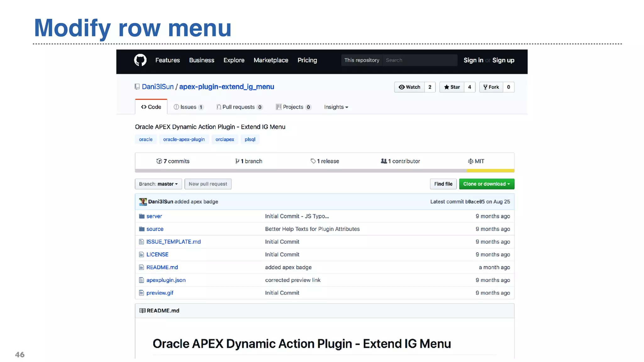Click 1 release link
Viewport: 644px width, 362px height.
coord(325,161)
